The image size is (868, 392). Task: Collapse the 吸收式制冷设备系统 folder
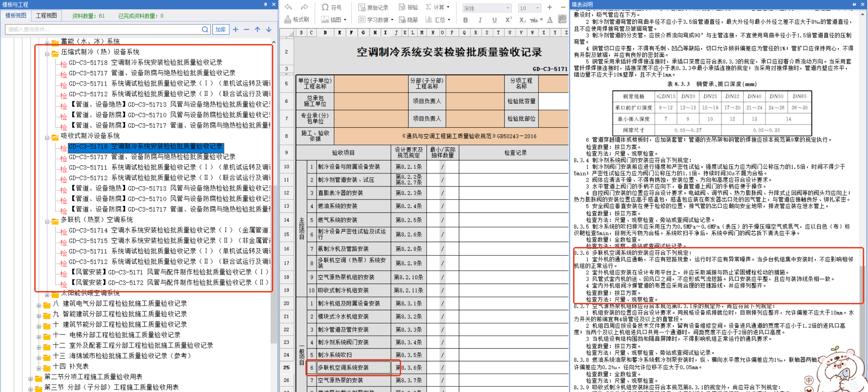(x=47, y=138)
